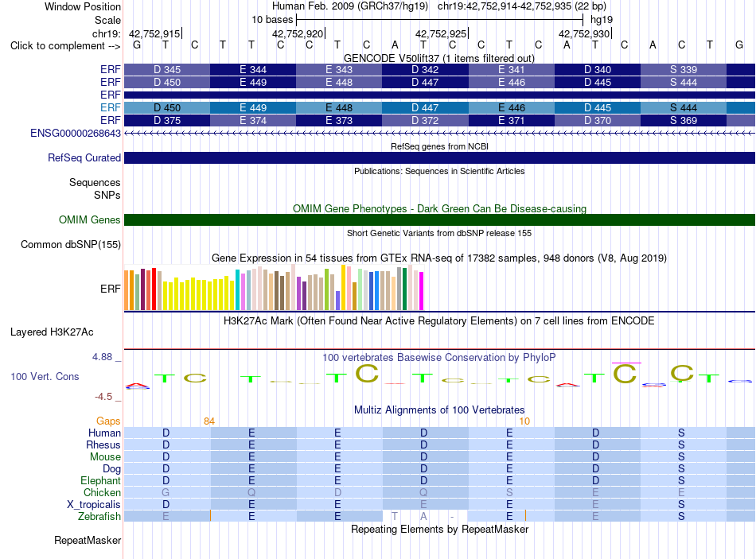Select the 'Chicken' species row label

[x=102, y=492]
